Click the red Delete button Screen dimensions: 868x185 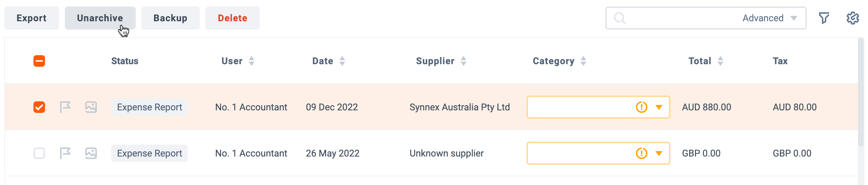click(232, 18)
